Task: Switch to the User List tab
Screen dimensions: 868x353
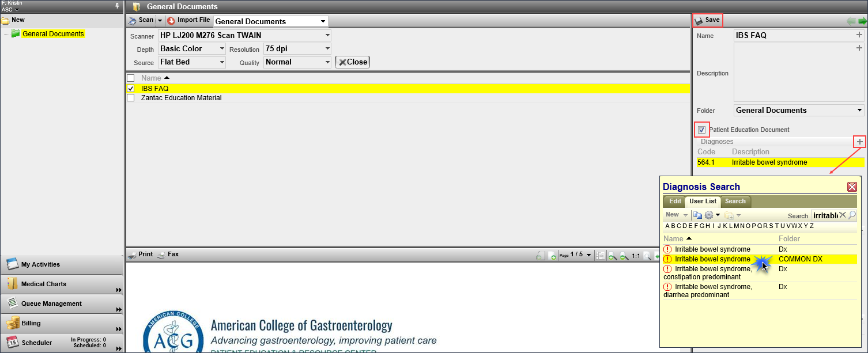Action: coord(703,202)
